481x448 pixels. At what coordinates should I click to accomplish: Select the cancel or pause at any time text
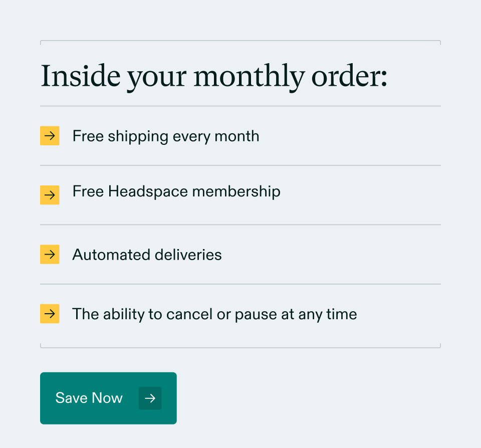(215, 314)
